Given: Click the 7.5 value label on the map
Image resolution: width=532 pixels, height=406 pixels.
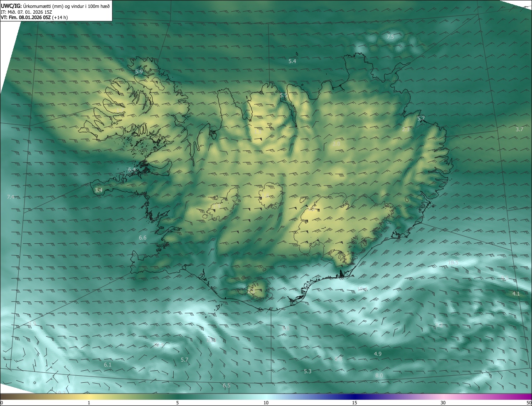Looking at the screenshot, I should coord(390,37).
